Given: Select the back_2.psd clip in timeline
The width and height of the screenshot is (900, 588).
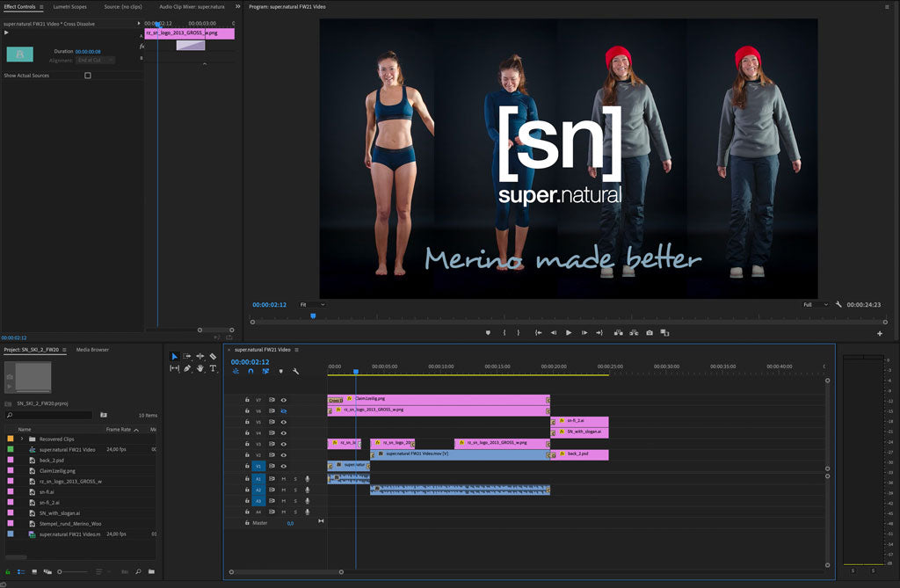Looking at the screenshot, I should pos(581,454).
